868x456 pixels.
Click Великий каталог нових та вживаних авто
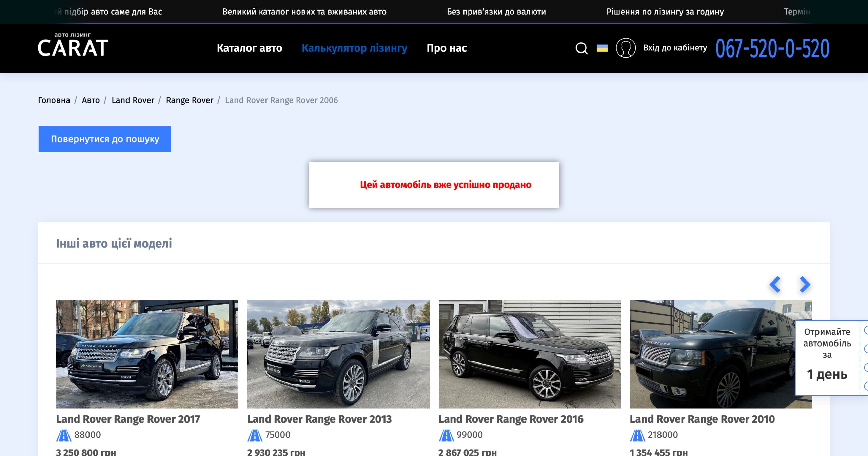(x=304, y=12)
